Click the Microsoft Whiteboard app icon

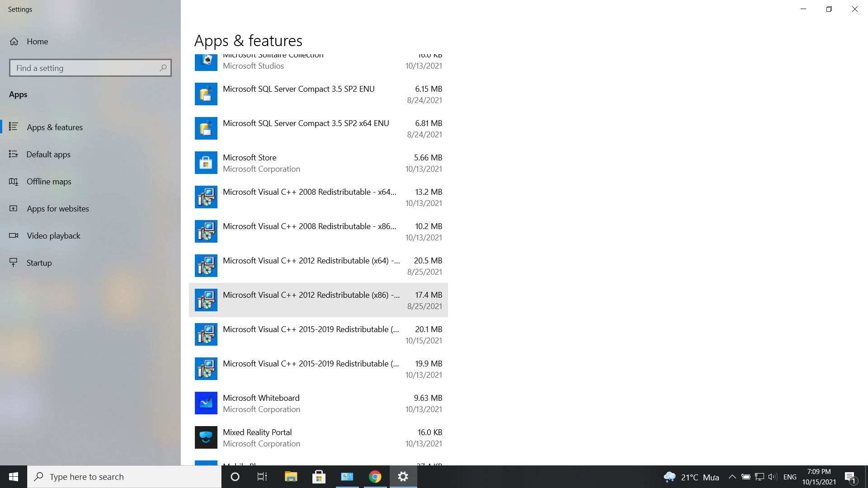206,403
